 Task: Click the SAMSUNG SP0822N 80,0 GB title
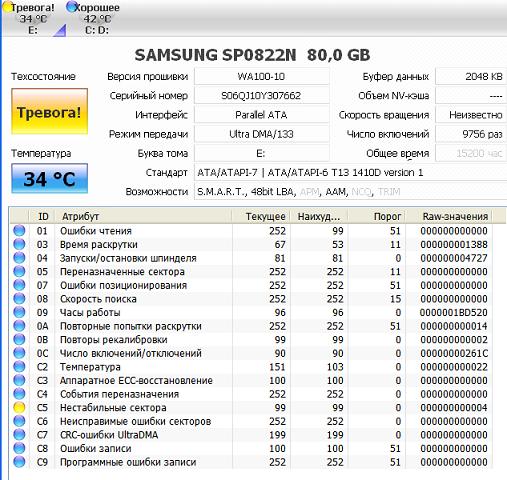pyautogui.click(x=252, y=55)
